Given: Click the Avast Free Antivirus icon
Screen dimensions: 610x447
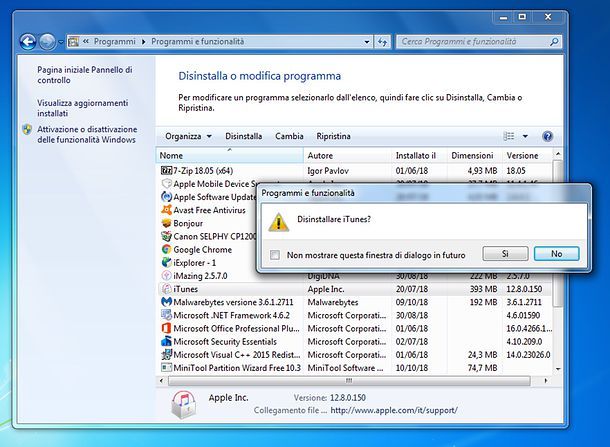Looking at the screenshot, I should 166,210.
